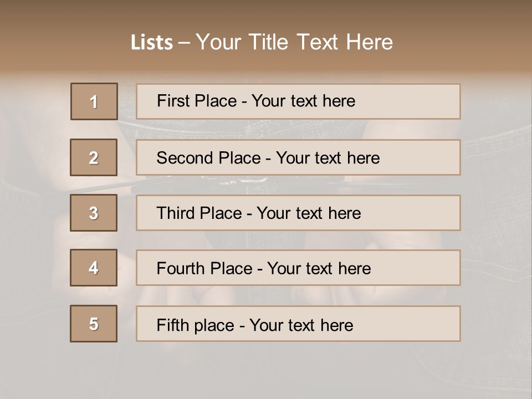
Task: Click the "Fifth place - Your text here" text
Action: click(254, 325)
